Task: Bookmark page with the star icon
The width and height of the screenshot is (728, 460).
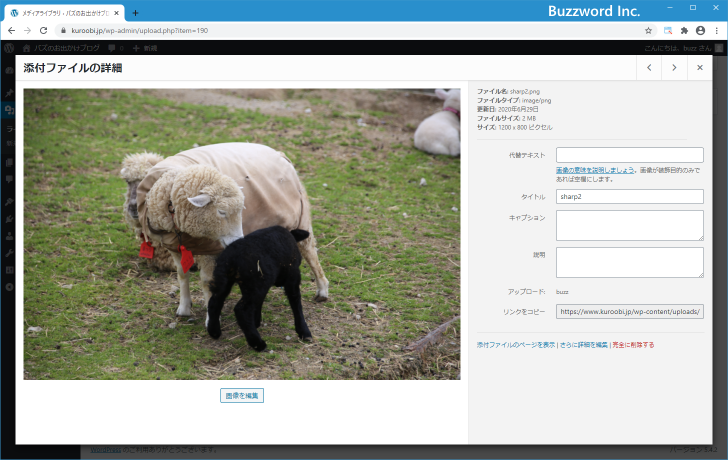Action: pos(648,30)
